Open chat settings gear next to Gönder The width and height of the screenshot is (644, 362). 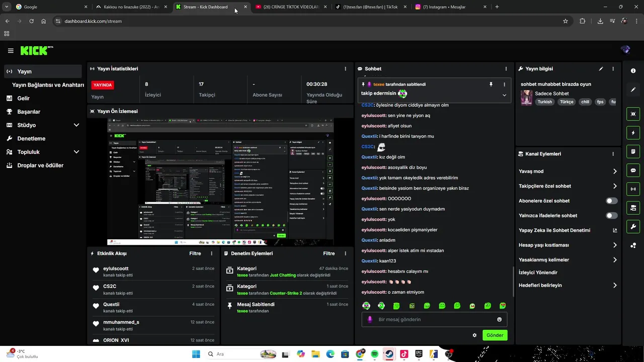click(x=474, y=335)
